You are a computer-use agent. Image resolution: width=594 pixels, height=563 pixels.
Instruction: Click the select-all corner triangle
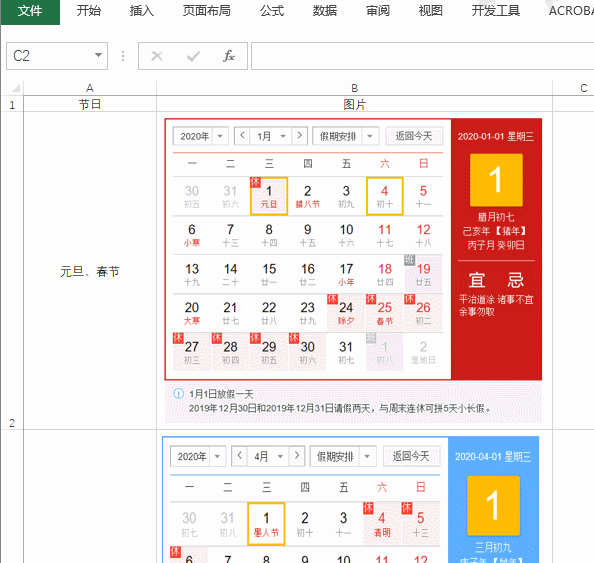coord(15,88)
